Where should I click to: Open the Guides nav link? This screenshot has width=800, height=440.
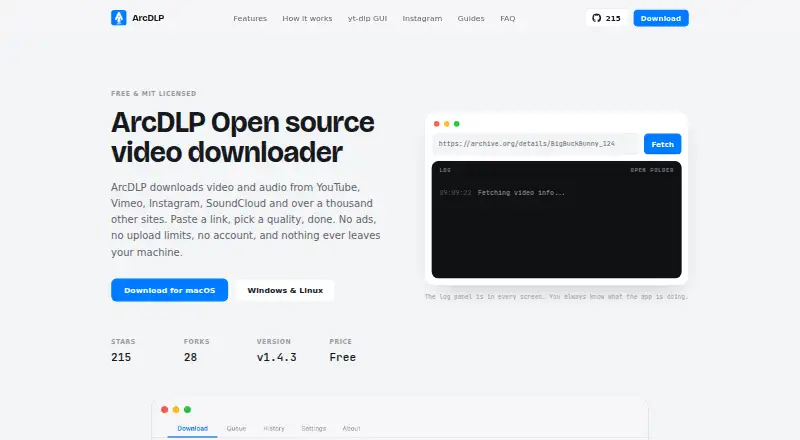[471, 18]
